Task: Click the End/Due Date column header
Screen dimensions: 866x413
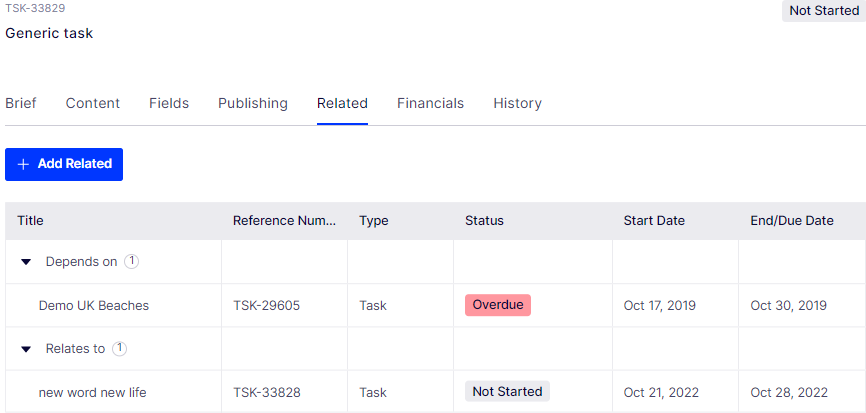Action: (792, 221)
